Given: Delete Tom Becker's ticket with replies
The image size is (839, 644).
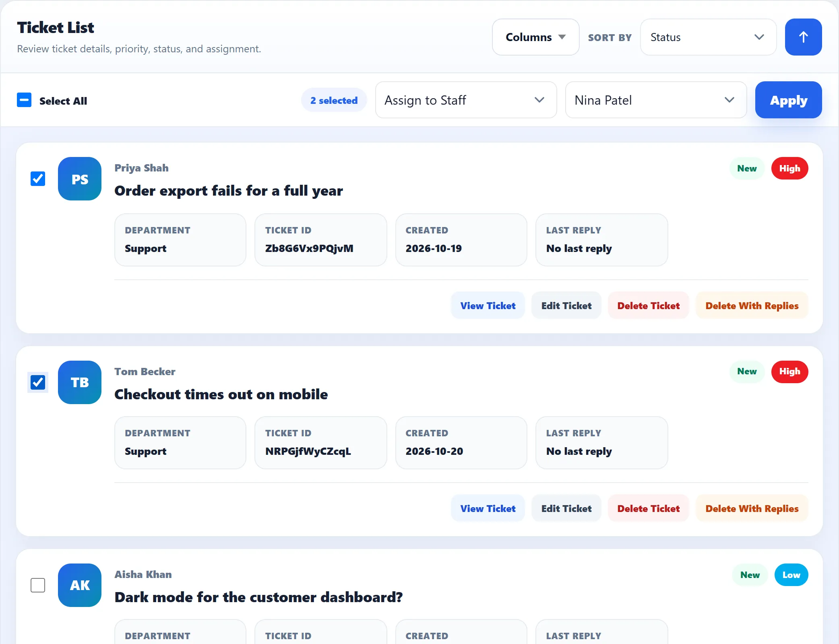Looking at the screenshot, I should pos(752,508).
